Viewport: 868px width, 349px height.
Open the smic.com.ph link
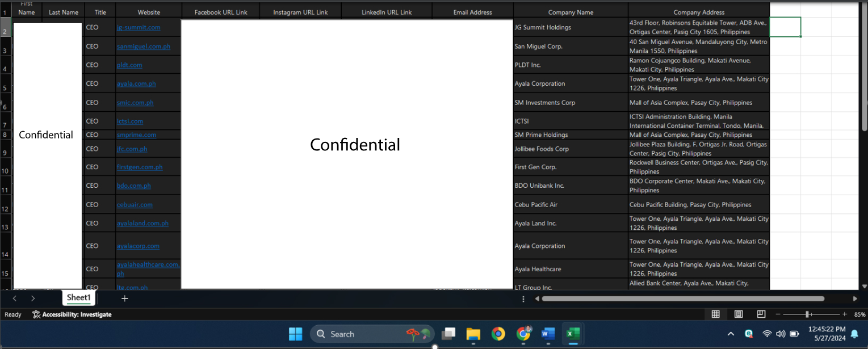tap(135, 103)
